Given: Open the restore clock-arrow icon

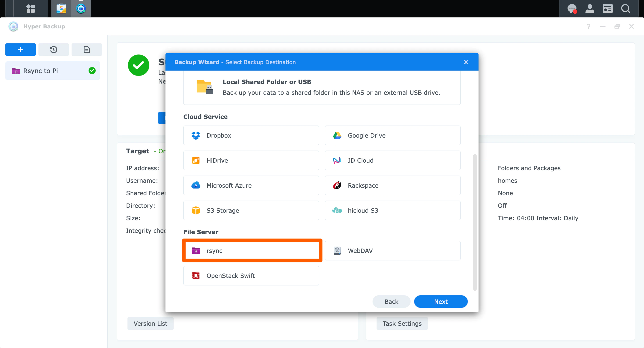Looking at the screenshot, I should [53, 49].
